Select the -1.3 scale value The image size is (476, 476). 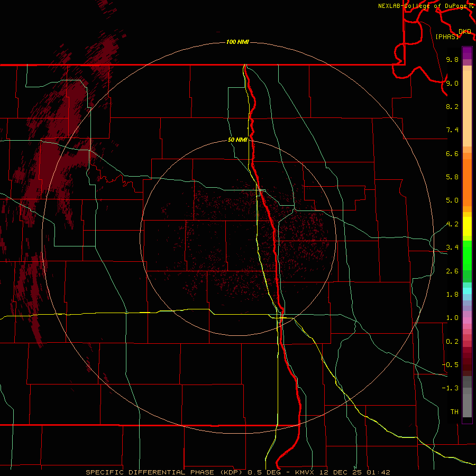pos(450,388)
